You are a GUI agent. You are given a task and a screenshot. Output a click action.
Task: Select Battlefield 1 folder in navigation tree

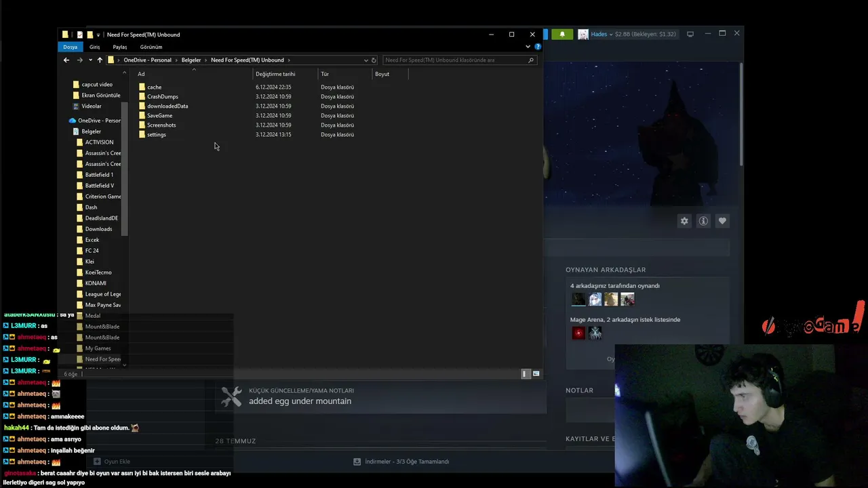coord(99,175)
